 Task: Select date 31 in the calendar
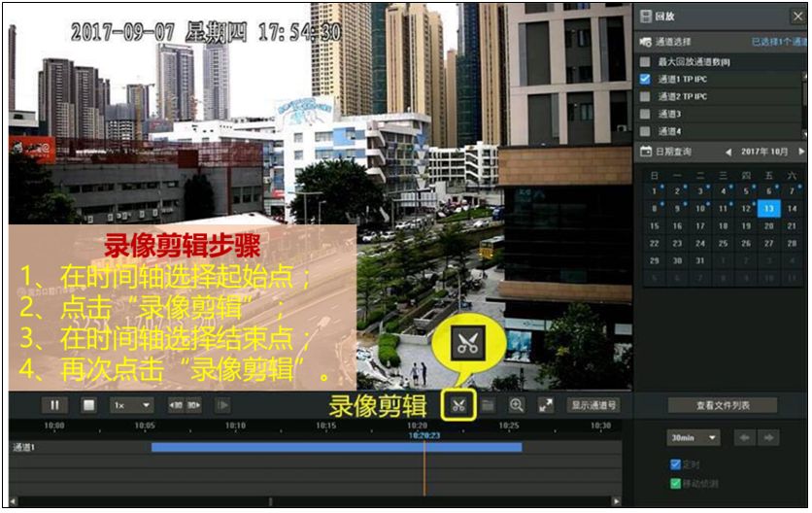(x=700, y=261)
